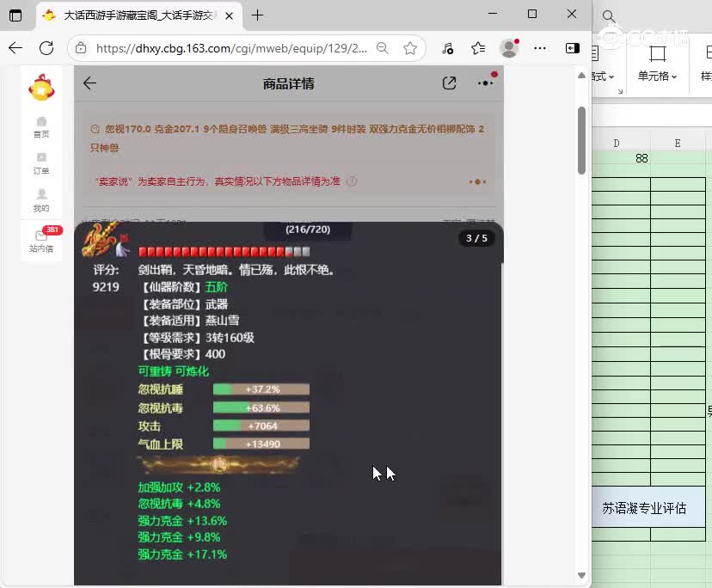The image size is (712, 588).
Task: Open the 商品详情 more options dots
Action: pos(485,83)
